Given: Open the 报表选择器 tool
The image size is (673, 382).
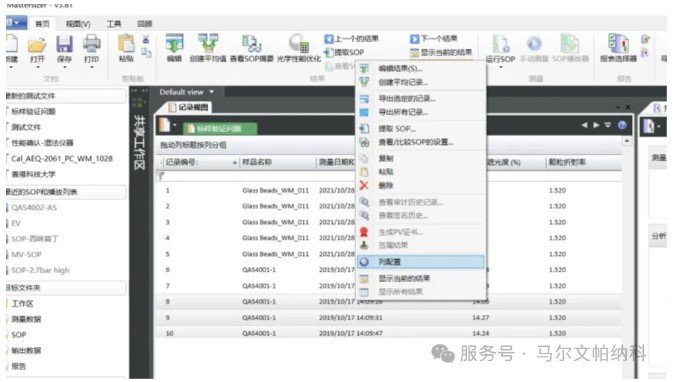Looking at the screenshot, I should (x=618, y=44).
